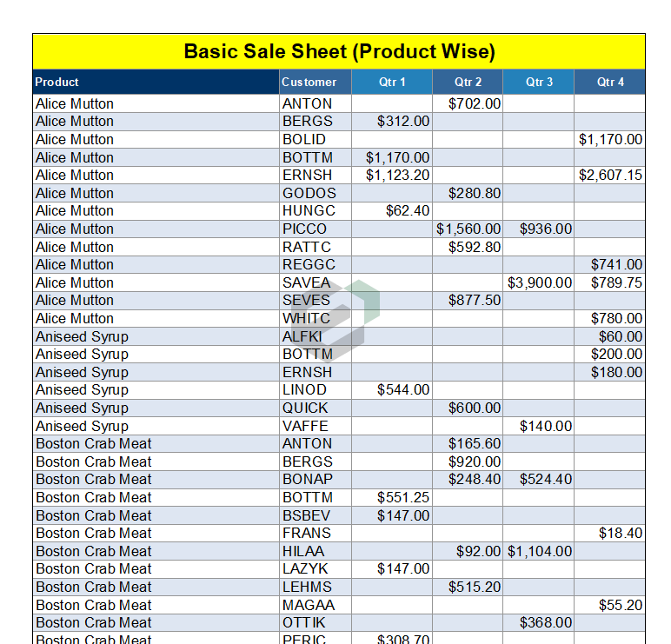This screenshot has height=644, width=671.
Task: Click the Qtr 1 column header
Action: tap(392, 82)
